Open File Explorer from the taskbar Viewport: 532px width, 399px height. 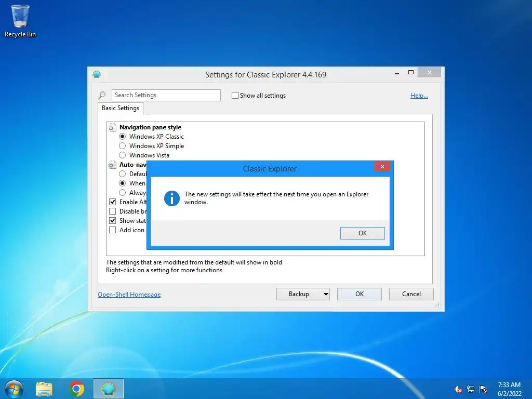click(44, 389)
